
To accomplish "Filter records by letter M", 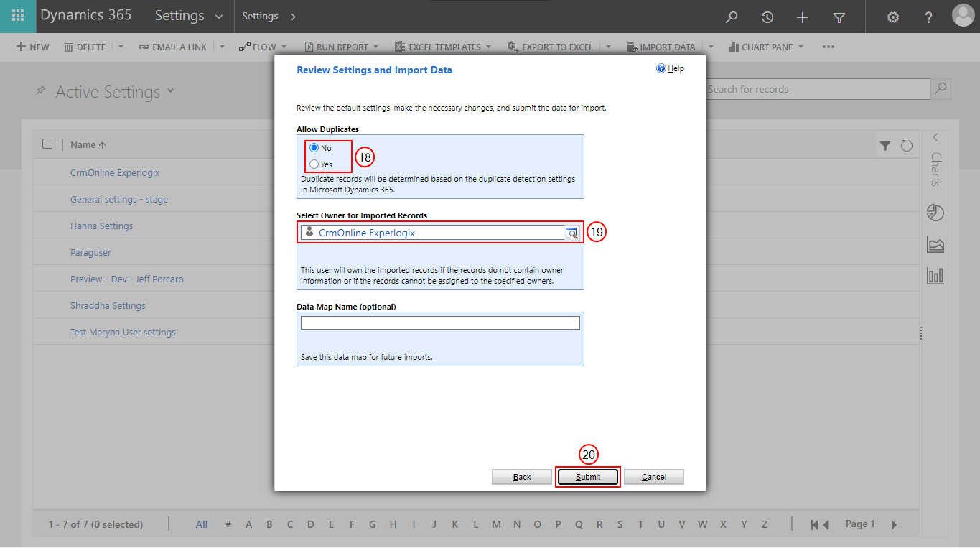I will 496,524.
